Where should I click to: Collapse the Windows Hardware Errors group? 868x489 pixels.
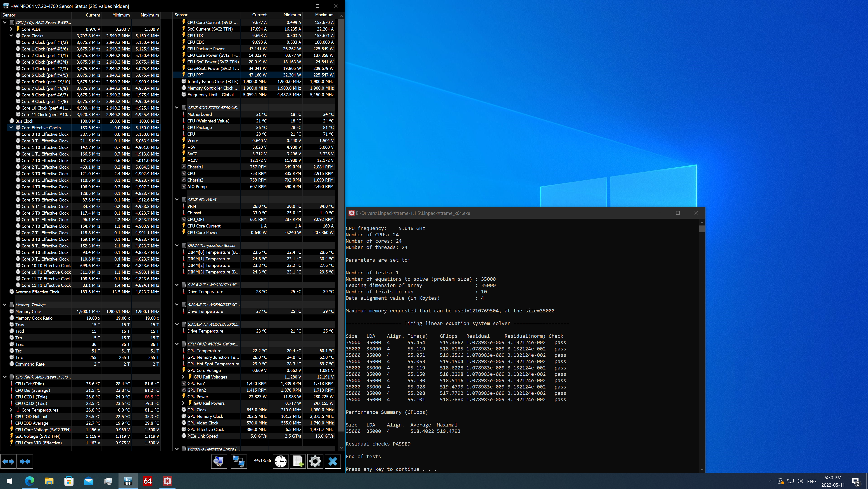click(x=177, y=449)
